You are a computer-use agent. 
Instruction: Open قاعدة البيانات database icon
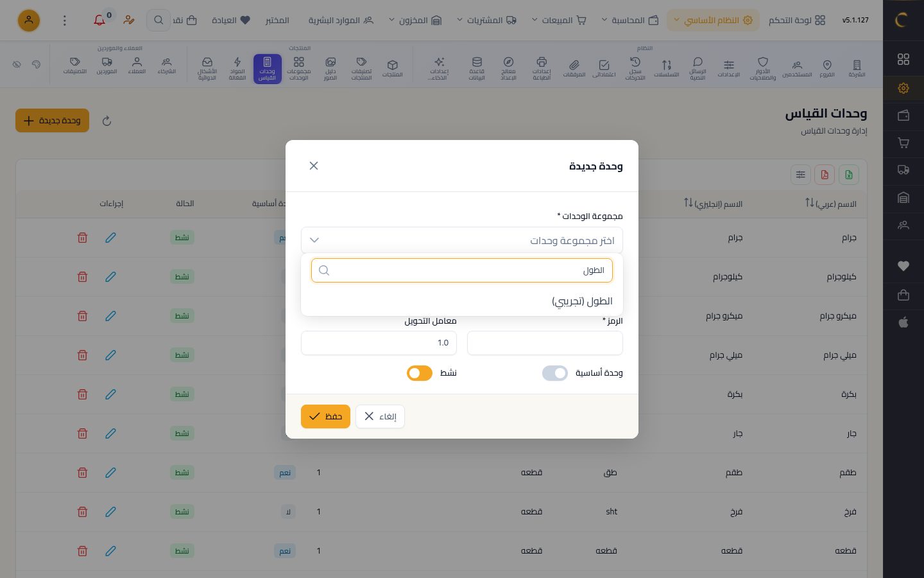pos(477,69)
